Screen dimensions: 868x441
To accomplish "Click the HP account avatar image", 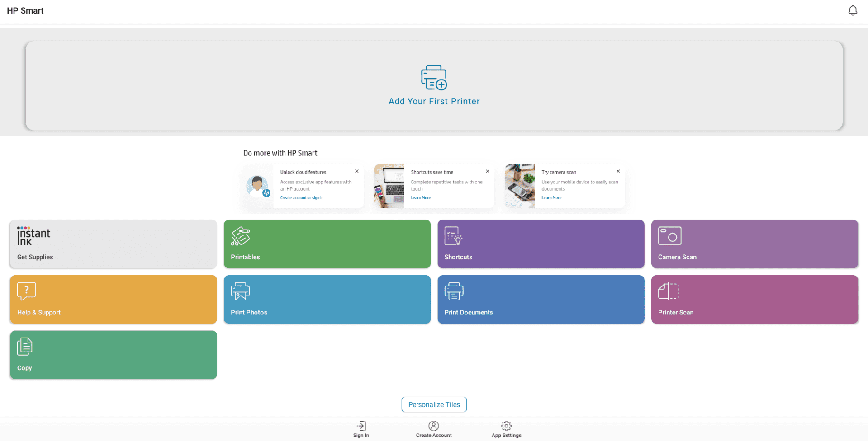I will click(258, 186).
